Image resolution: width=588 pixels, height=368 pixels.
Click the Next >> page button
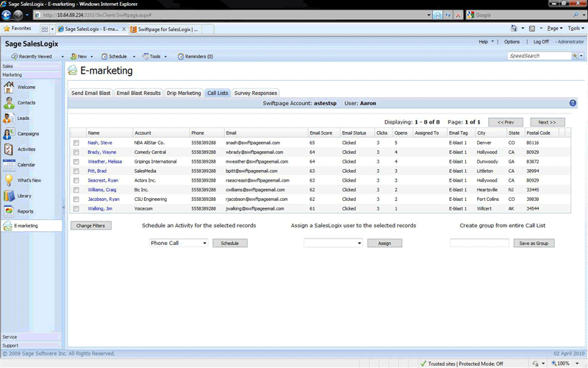tap(548, 122)
